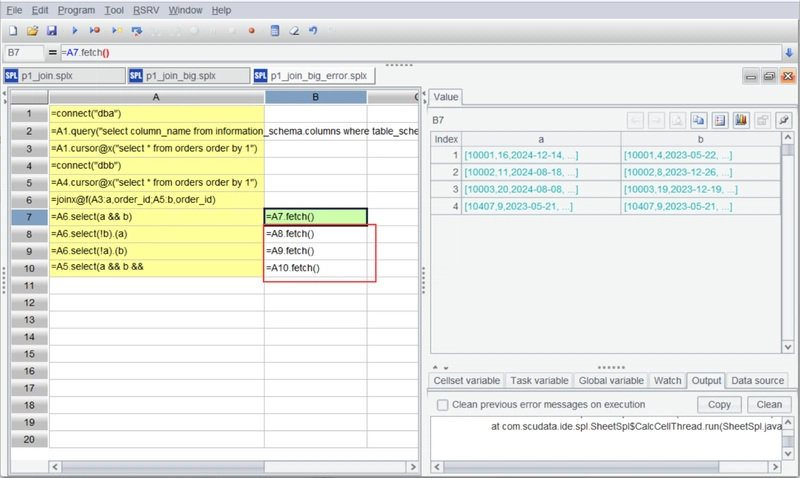The image size is (800, 478).
Task: Click value [10407,9,2023-05-21, ...] in column b
Action: coord(678,207)
